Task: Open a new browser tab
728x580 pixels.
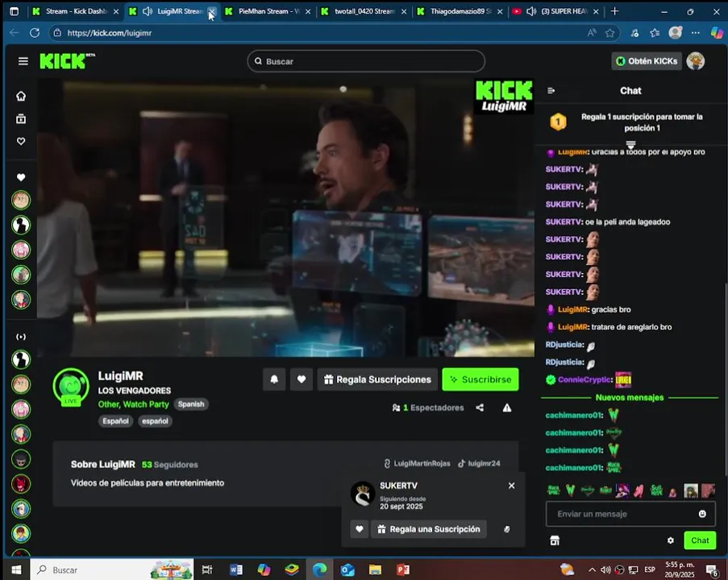Action: pos(614,11)
